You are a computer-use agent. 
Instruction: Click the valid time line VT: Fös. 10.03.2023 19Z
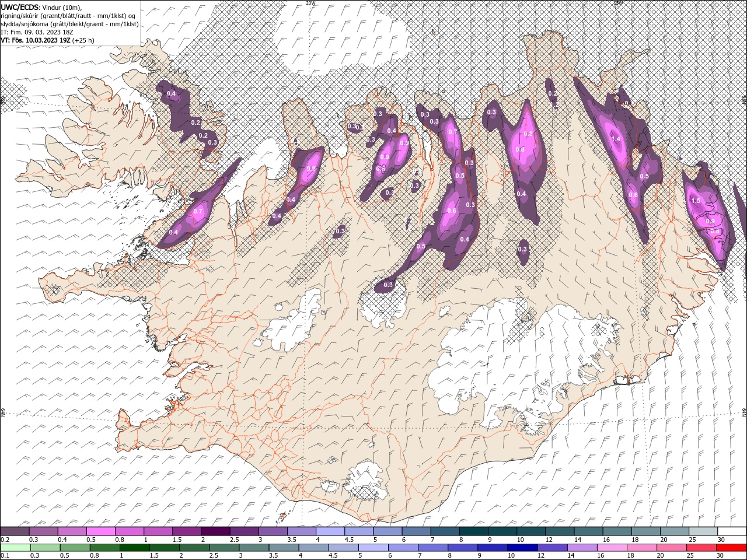click(47, 40)
